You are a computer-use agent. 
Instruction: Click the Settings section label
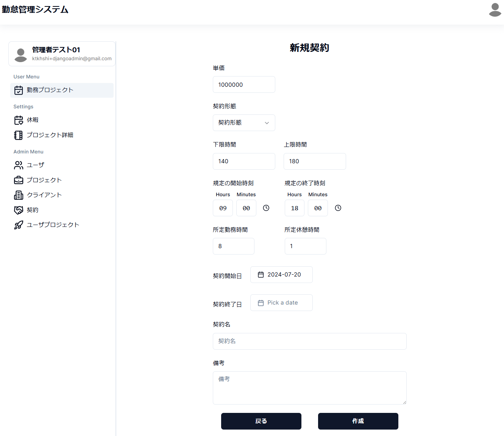pyautogui.click(x=23, y=106)
